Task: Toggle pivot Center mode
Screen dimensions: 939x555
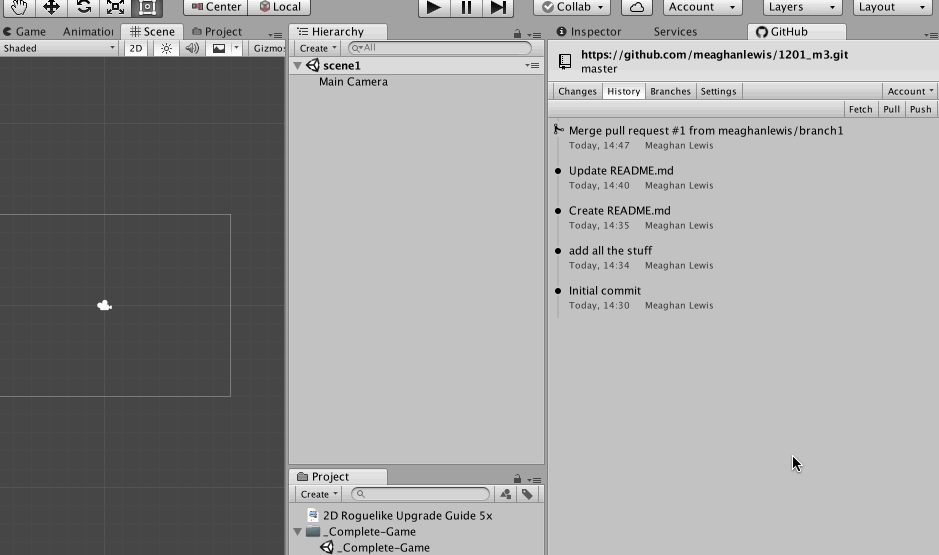Action: [x=216, y=7]
